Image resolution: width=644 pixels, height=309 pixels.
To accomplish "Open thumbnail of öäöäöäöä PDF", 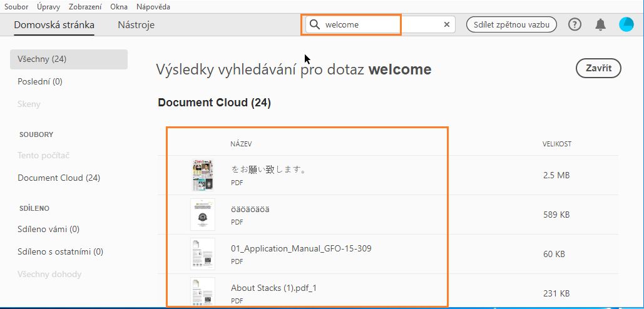I will pos(203,215).
